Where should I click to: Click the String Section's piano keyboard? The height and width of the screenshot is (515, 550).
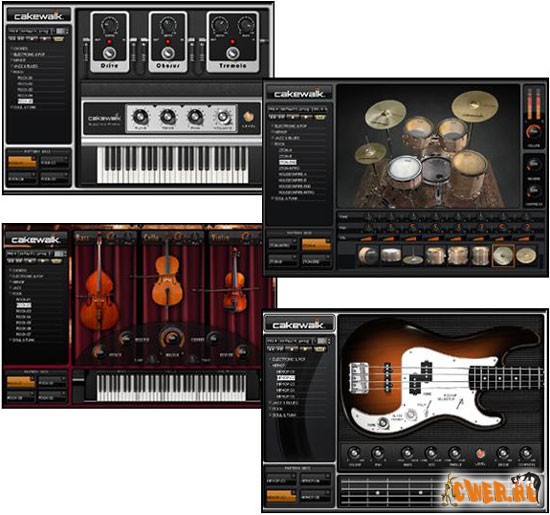[x=171, y=387]
